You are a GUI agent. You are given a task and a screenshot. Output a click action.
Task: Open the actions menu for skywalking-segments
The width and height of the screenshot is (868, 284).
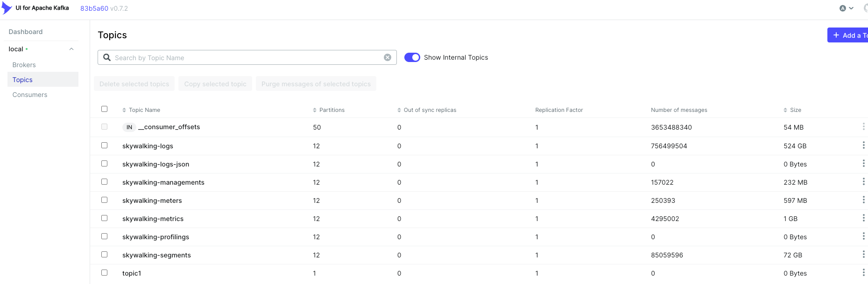point(863,255)
